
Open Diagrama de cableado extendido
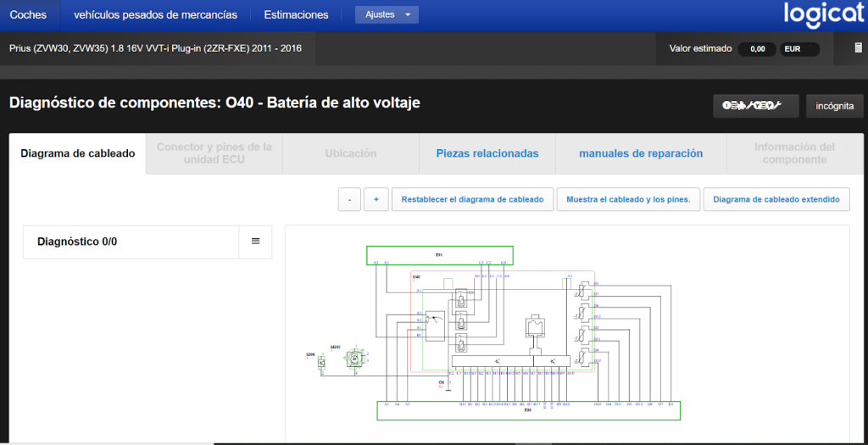tap(776, 199)
